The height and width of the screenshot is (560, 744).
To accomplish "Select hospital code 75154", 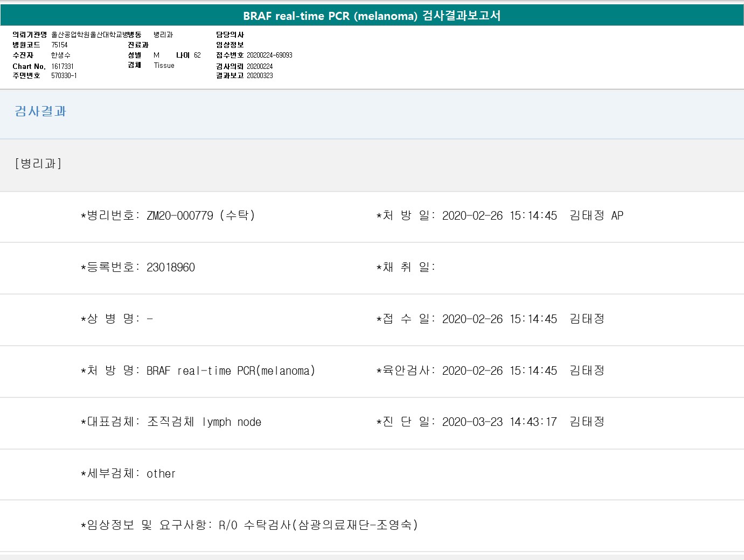I will coord(59,45).
